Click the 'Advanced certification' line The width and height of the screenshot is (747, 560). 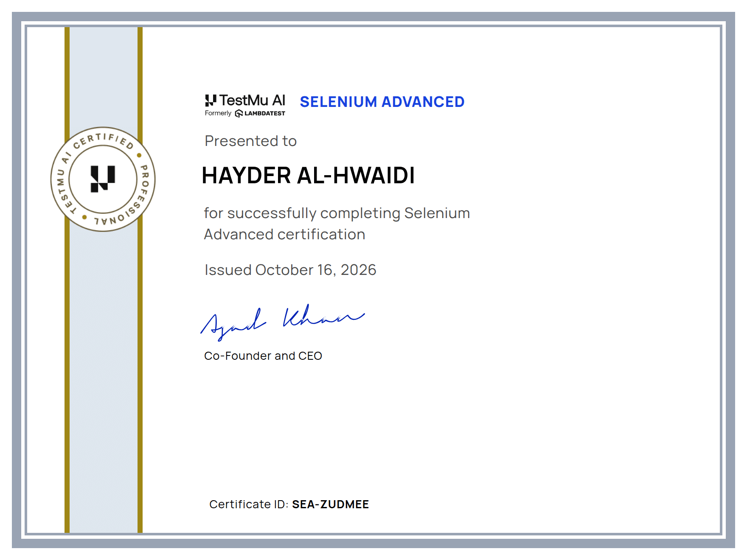284,234
